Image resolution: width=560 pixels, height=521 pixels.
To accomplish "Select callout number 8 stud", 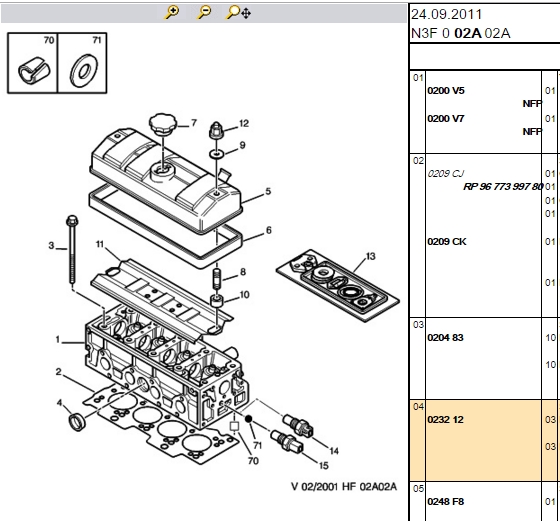I will [243, 272].
